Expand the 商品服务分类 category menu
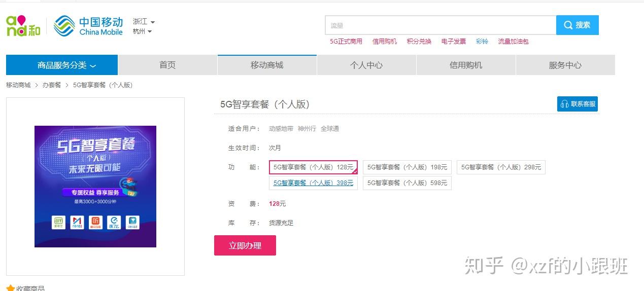Screen dimensions: 644x291 click(x=62, y=65)
